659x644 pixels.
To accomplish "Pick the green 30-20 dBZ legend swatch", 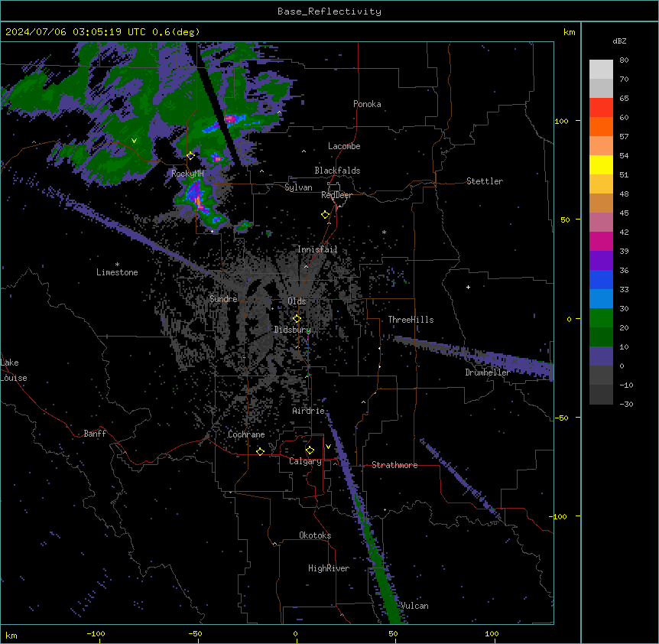I will (601, 318).
